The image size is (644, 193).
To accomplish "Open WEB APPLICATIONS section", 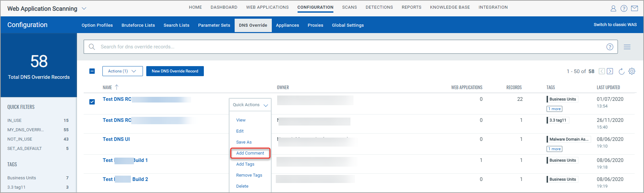I will coord(267,7).
